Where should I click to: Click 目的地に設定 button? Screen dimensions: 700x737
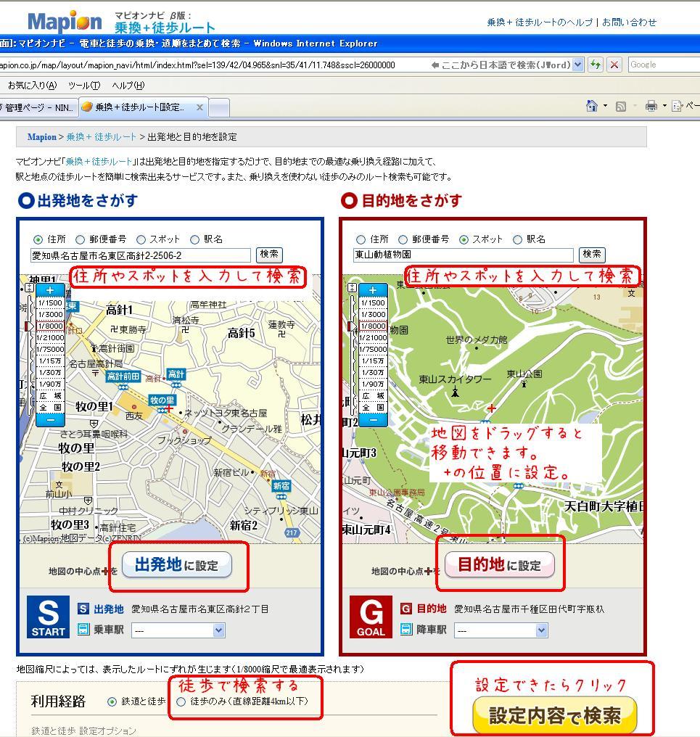pyautogui.click(x=499, y=564)
